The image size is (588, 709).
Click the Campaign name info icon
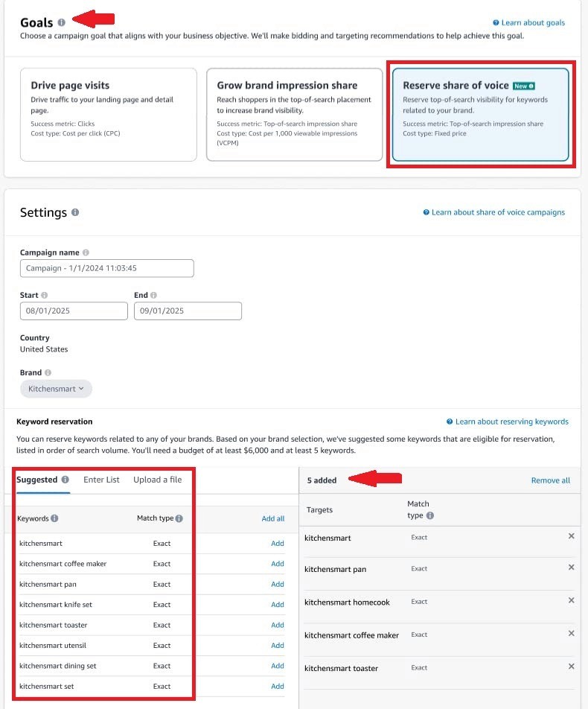pos(86,252)
